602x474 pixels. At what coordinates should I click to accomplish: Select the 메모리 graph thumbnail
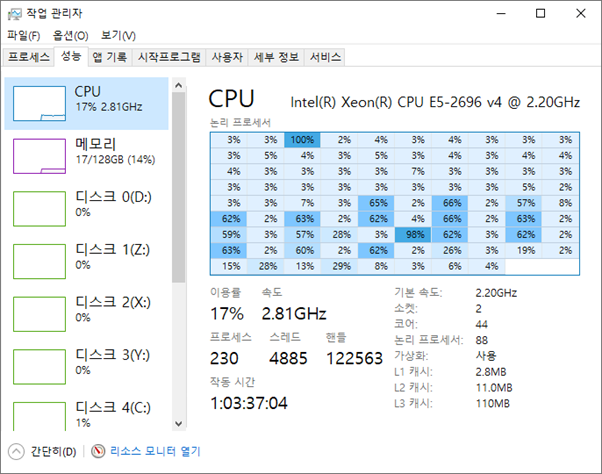pyautogui.click(x=37, y=156)
